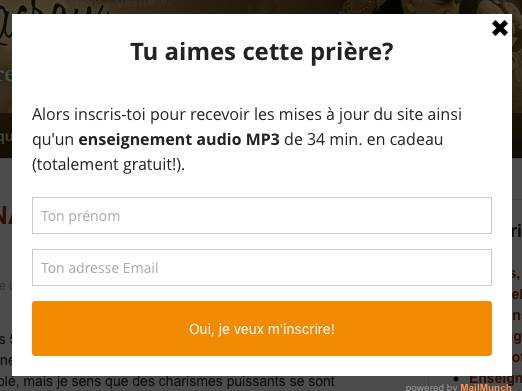Select the 'Tu aimes cette prière?' heading
Screen dimensions: 522x391
point(262,52)
